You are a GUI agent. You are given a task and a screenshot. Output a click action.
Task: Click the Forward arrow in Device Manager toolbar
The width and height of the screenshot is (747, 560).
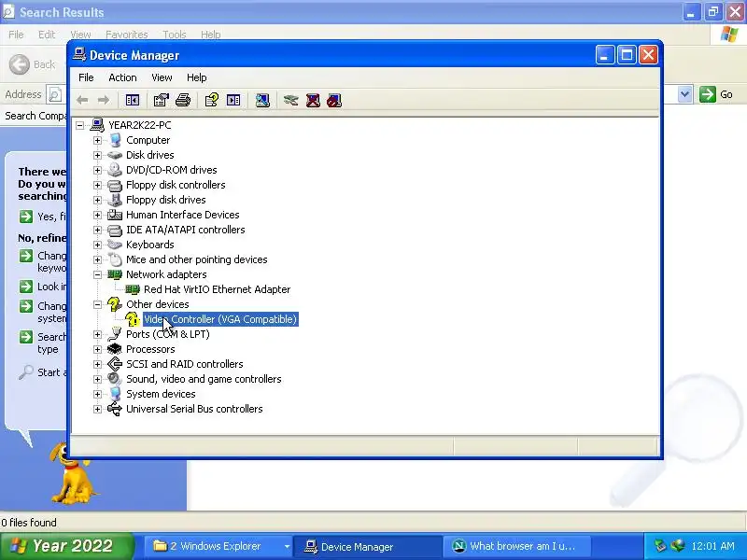pyautogui.click(x=104, y=100)
